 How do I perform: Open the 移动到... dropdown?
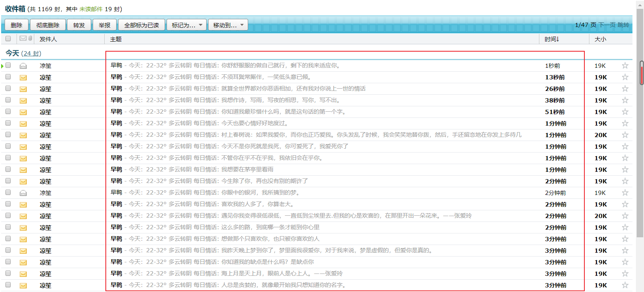[228, 25]
